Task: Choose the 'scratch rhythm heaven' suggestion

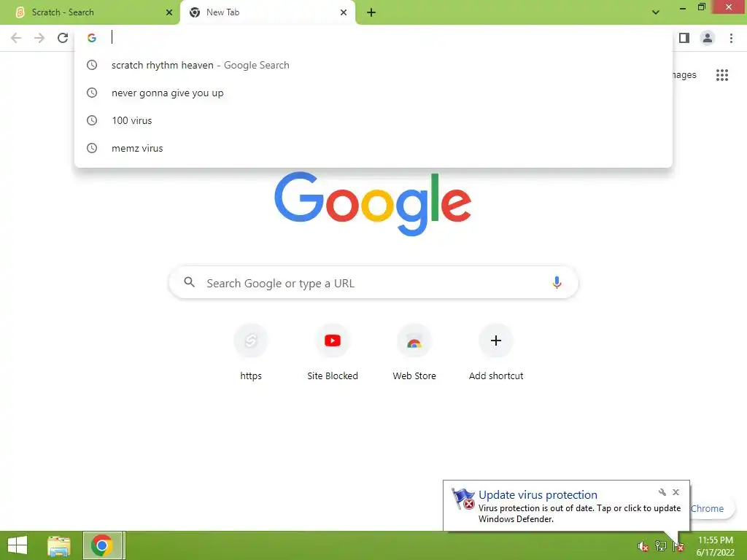Action: [373, 65]
